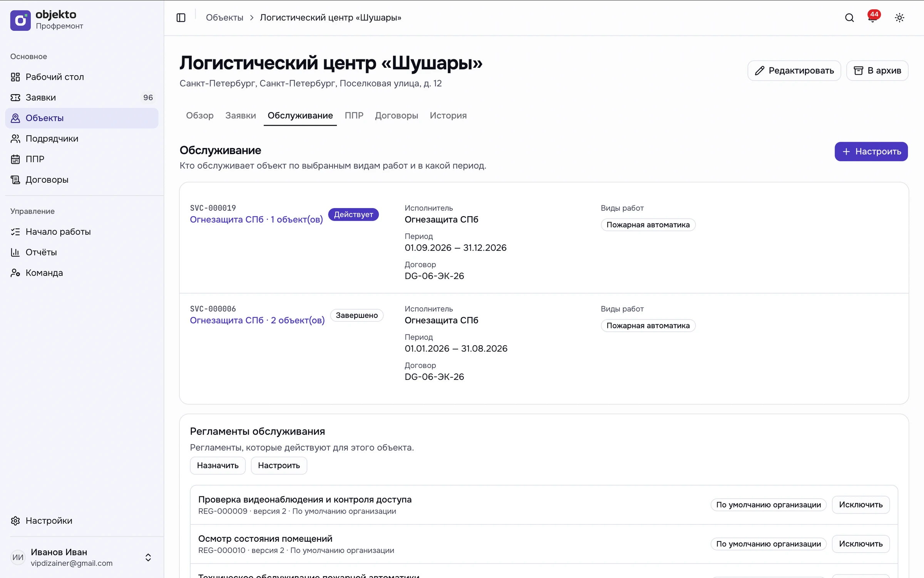924x578 pixels.
Task: Click the purple Настроить button
Action: [871, 151]
